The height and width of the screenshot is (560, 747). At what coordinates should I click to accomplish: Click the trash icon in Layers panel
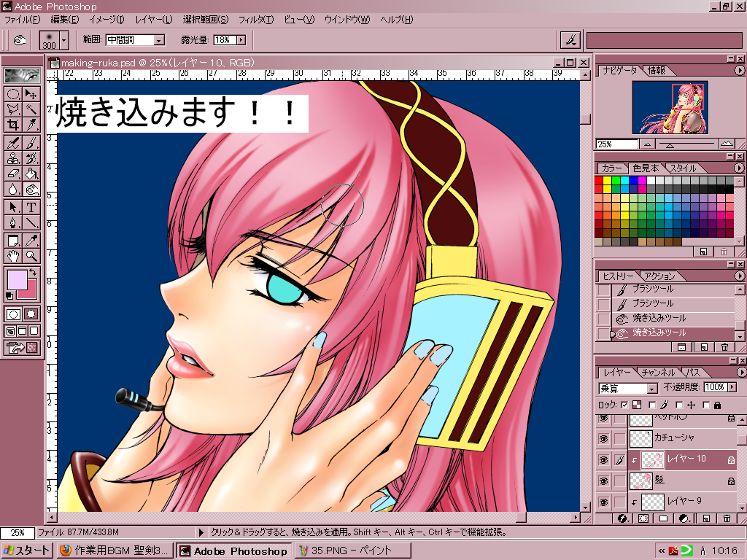tap(727, 518)
